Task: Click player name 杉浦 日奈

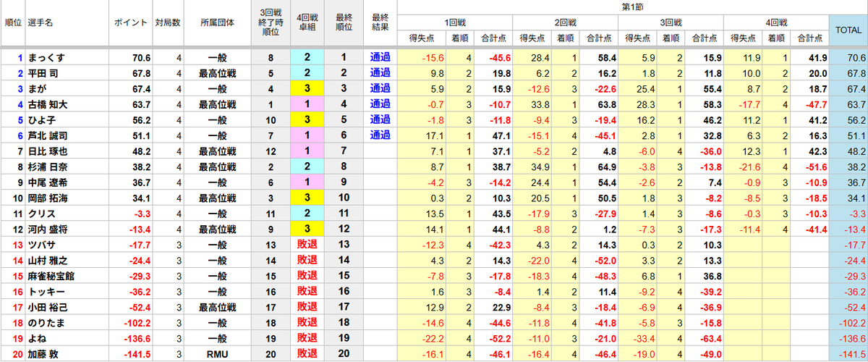Action: [48, 167]
